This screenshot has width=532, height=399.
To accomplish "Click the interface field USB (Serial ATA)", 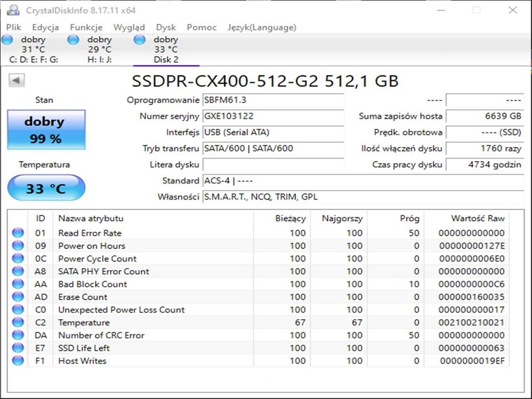I will pyautogui.click(x=273, y=132).
